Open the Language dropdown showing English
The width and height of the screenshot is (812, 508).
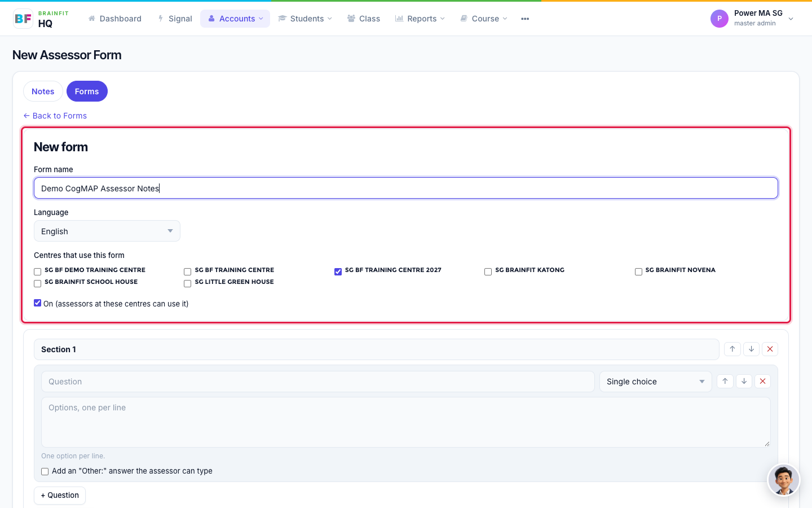(107, 231)
